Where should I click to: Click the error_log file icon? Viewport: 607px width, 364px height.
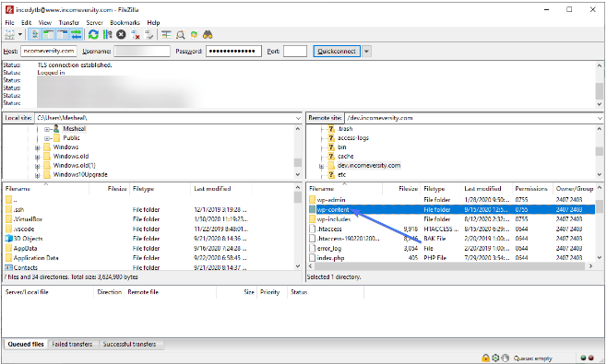coord(313,248)
